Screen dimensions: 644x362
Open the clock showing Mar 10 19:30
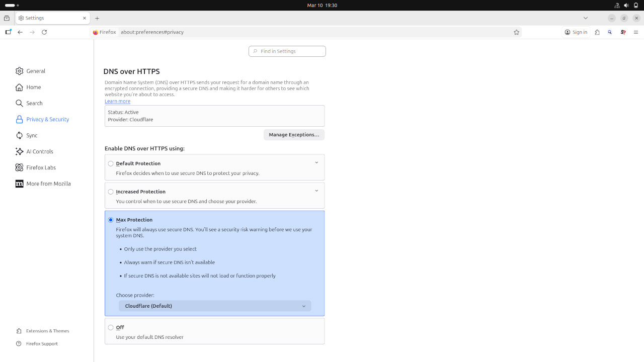click(322, 5)
